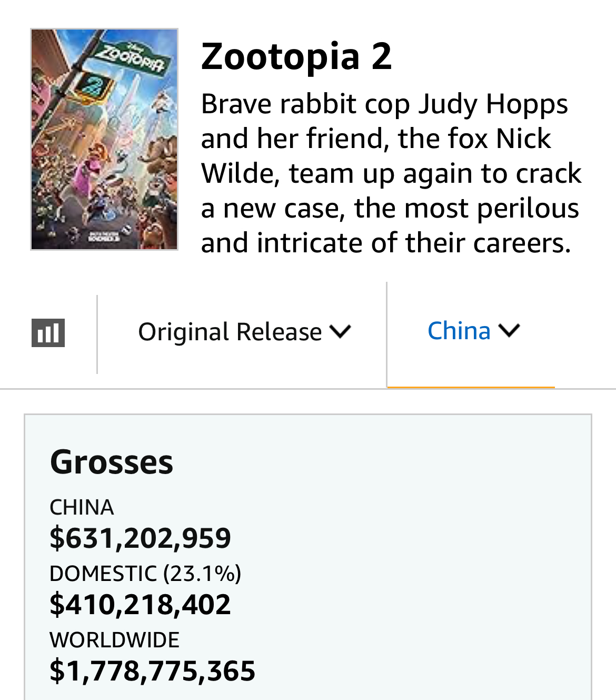Click the number 2 sign on poster
The image size is (616, 700).
point(94,86)
